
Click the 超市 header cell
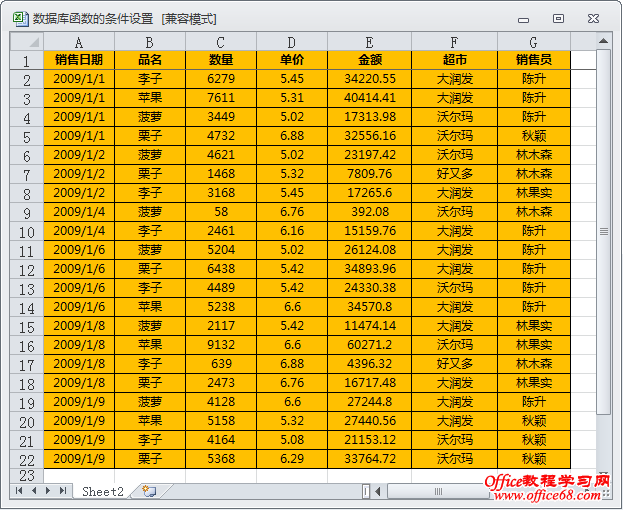[455, 60]
